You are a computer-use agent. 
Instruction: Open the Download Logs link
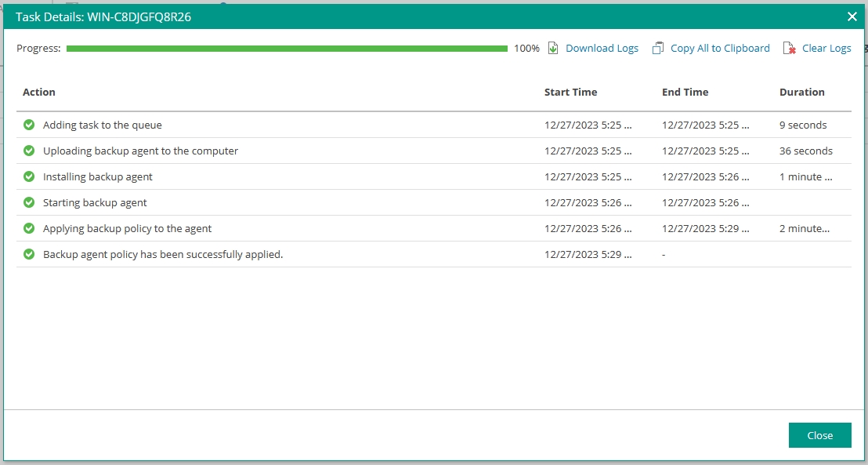coord(602,49)
